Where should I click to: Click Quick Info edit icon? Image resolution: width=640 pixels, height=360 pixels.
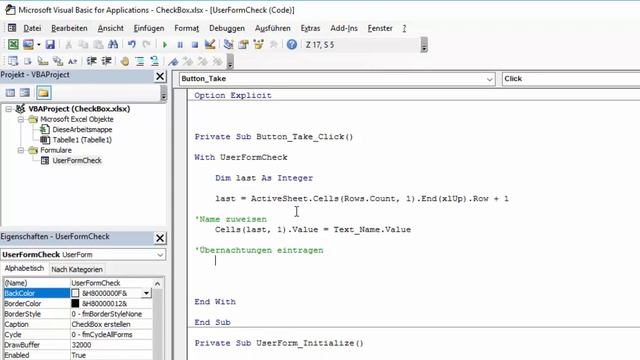[x=42, y=61]
